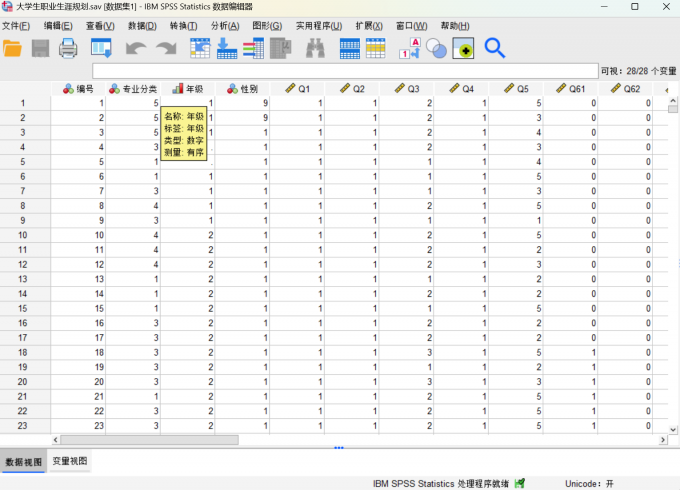Click the vertical scrollbar down arrow
Viewport: 680px width, 490px height.
pyautogui.click(x=673, y=428)
